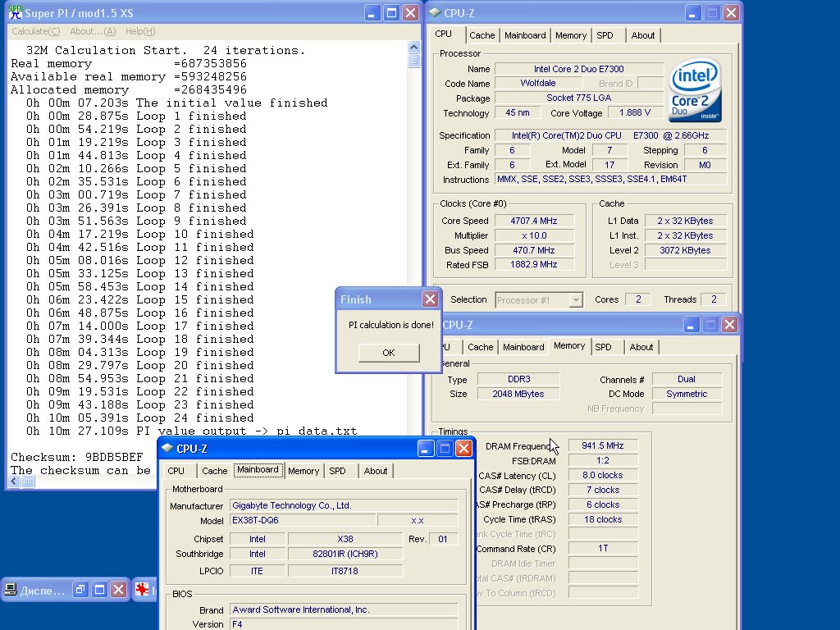This screenshot has width=840, height=630.
Task: Click the memory Type value 'DDR3'
Action: pos(518,379)
